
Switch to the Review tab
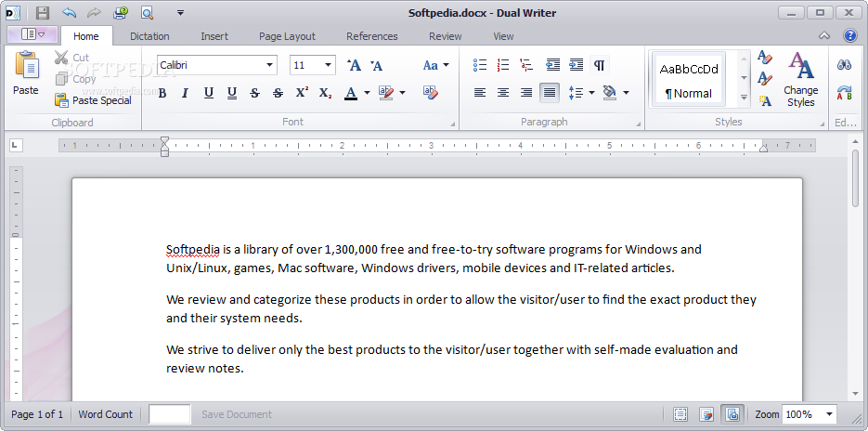click(x=445, y=36)
